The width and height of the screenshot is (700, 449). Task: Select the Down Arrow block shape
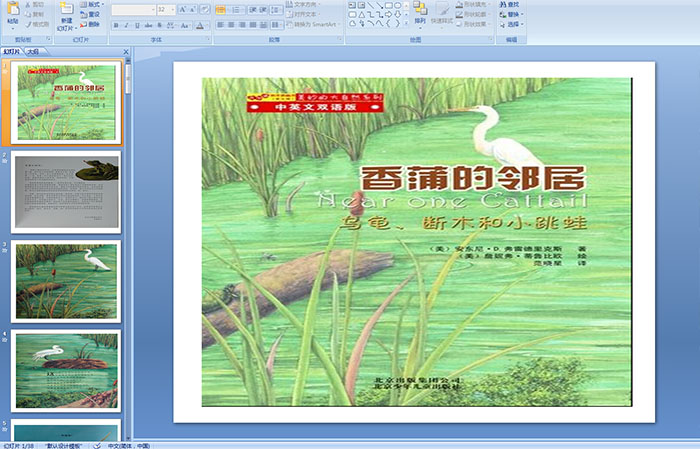(397, 14)
